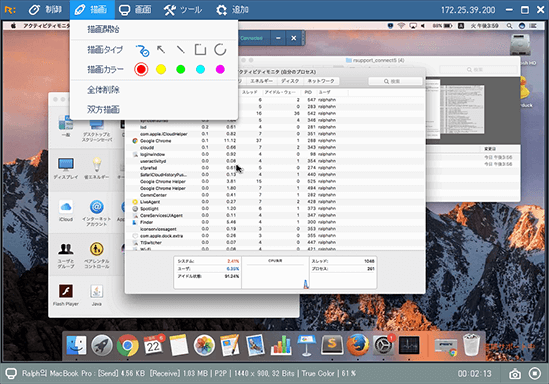The width and height of the screenshot is (549, 384).
Task: Sort by the スレッド column header
Action: 250,92
